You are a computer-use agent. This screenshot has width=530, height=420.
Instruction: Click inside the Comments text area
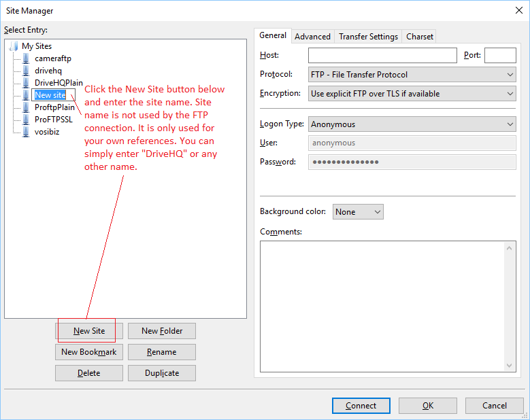(x=381, y=306)
